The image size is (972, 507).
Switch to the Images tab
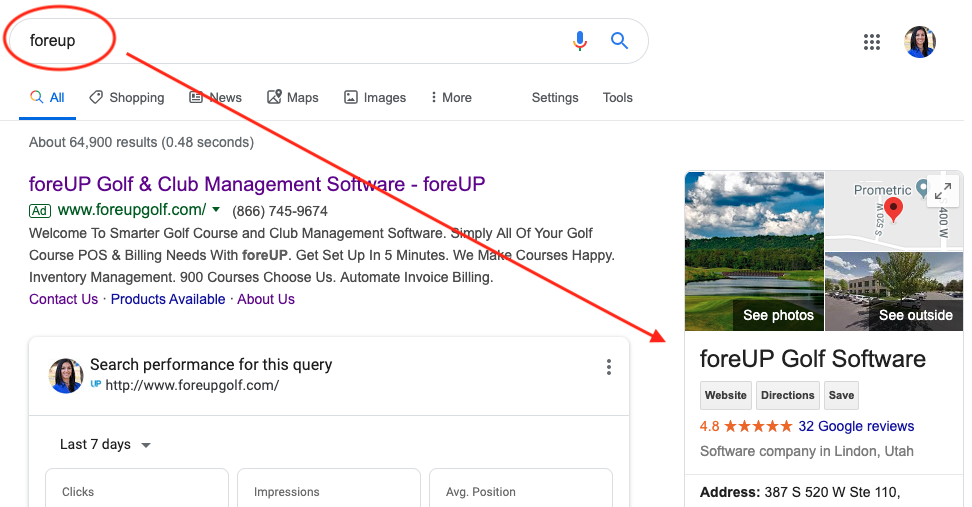pos(375,97)
